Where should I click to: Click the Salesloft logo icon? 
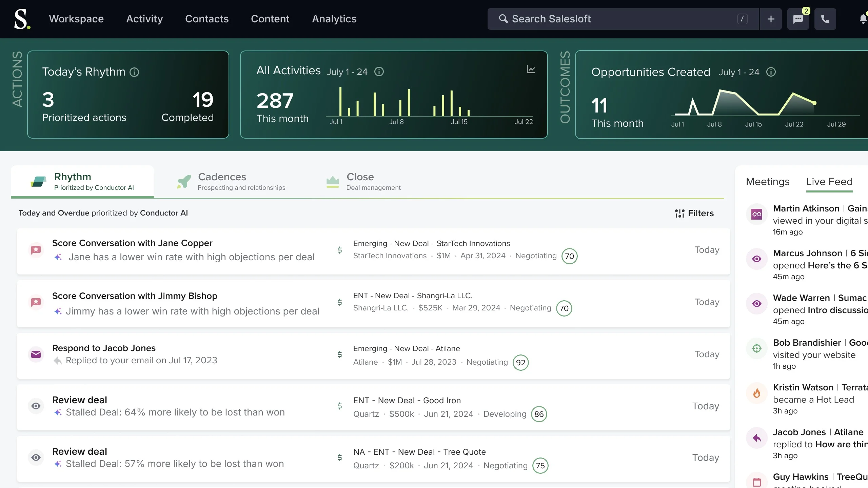click(22, 19)
